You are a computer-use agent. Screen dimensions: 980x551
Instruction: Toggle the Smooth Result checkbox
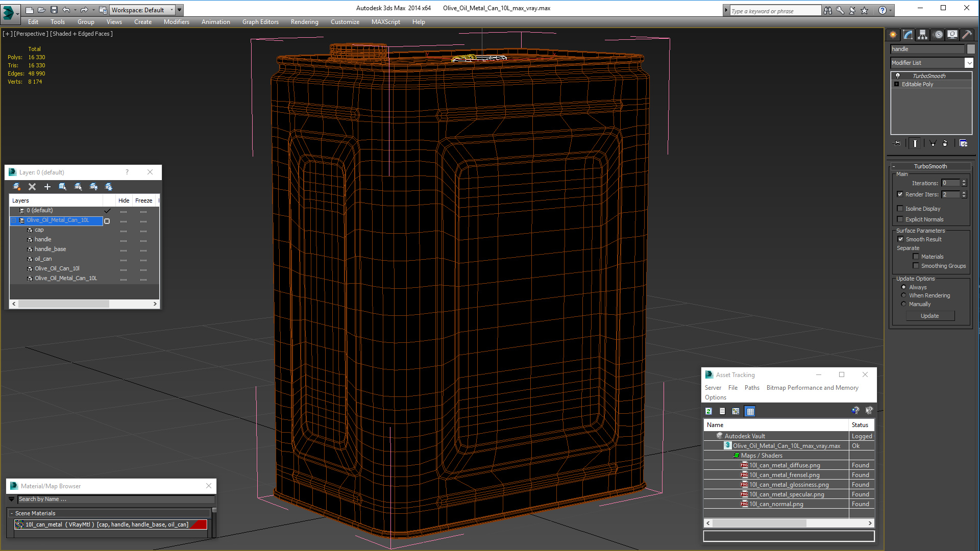[x=901, y=239]
